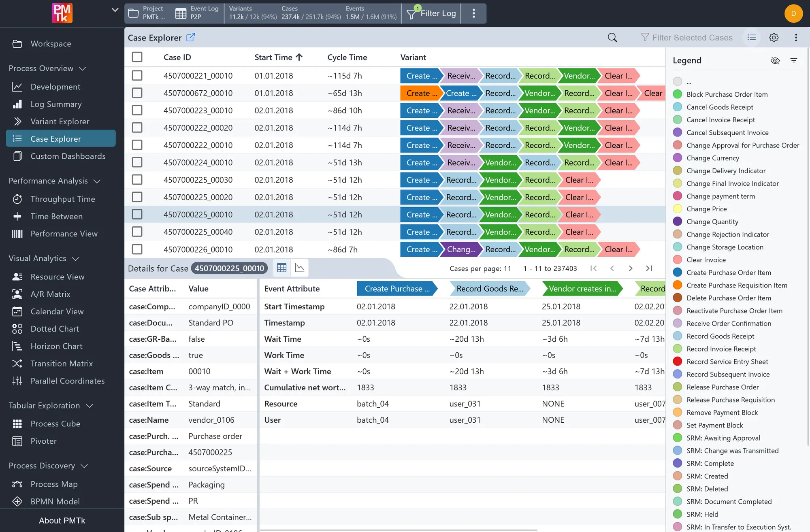Open the project folder icon
Viewport: 810px width, 532px height.
(133, 13)
